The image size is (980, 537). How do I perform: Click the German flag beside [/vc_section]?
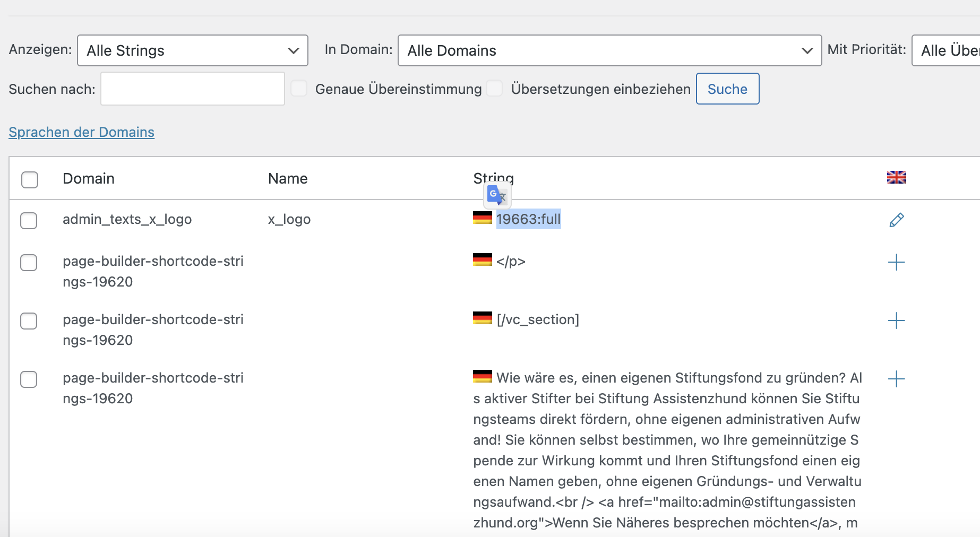482,318
